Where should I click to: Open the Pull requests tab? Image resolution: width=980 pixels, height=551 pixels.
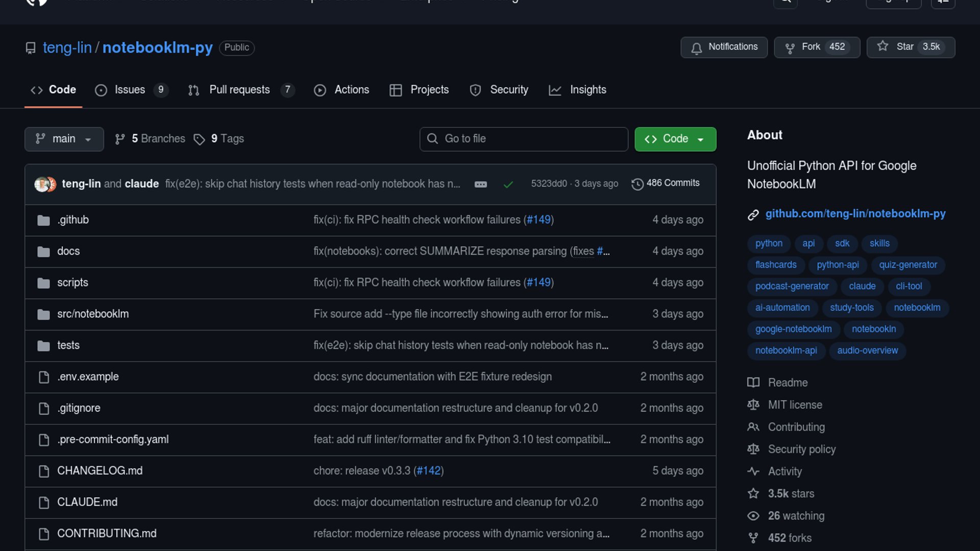[240, 90]
